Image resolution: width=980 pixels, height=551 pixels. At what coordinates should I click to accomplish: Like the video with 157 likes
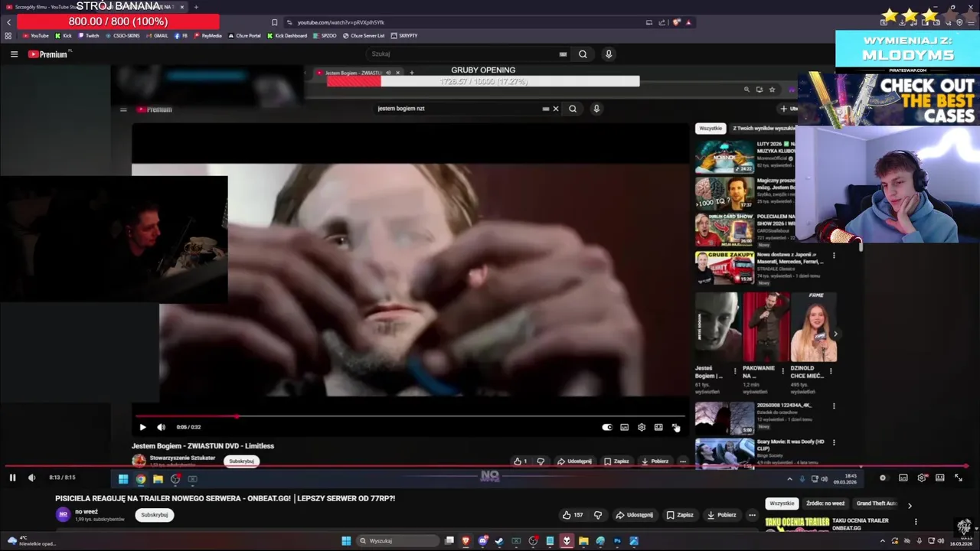573,515
